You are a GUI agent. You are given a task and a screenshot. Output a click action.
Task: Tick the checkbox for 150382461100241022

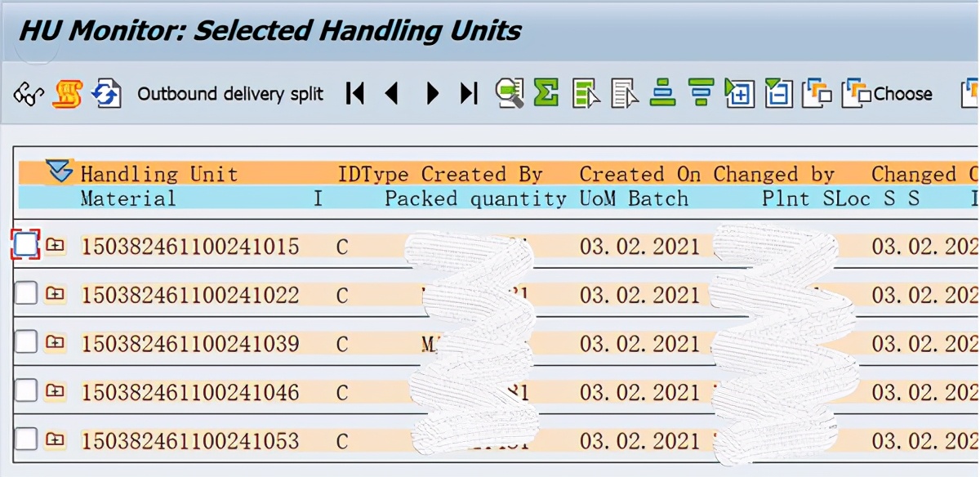tap(26, 293)
